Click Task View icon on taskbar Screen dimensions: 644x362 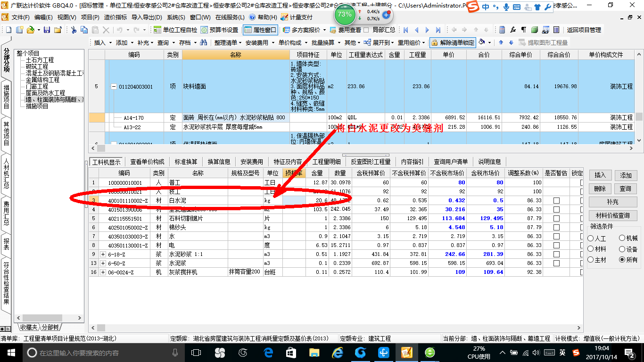click(196, 353)
